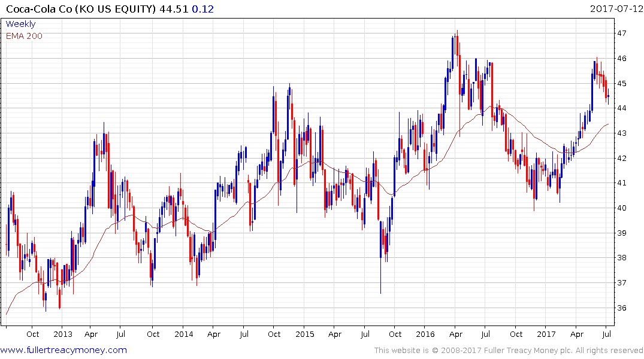This screenshot has height=359, width=644.
Task: Click the 2015 year label on time axis
Action: point(305,334)
